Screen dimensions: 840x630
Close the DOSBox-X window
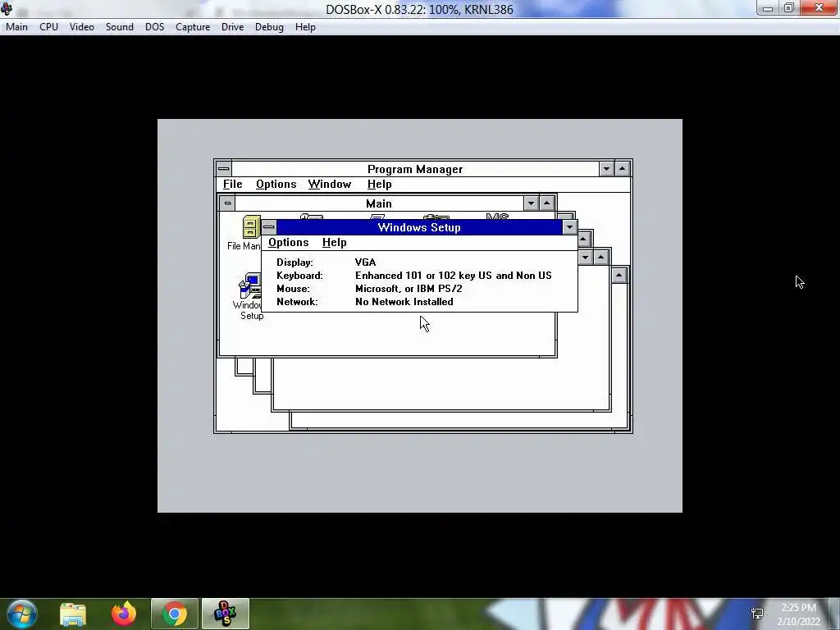(x=819, y=8)
